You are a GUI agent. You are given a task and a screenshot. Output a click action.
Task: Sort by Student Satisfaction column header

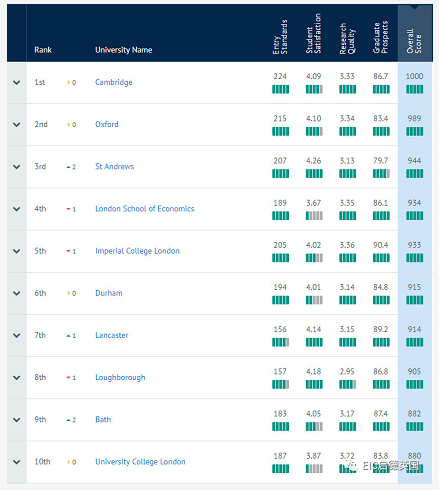pyautogui.click(x=314, y=34)
